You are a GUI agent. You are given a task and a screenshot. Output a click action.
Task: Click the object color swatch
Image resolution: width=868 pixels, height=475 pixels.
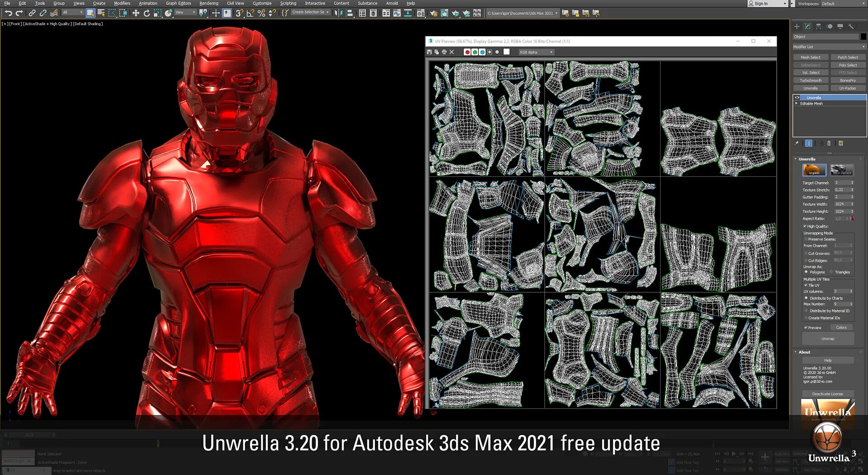click(x=863, y=37)
